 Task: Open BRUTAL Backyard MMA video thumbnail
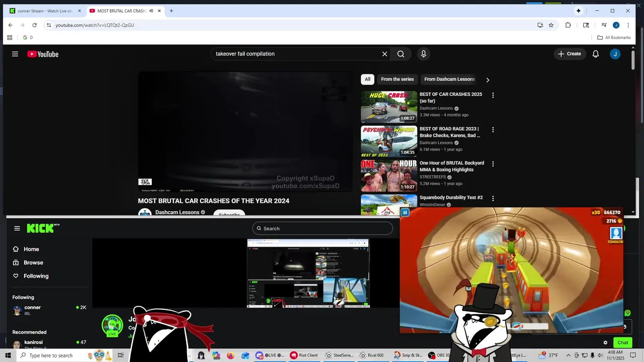[x=389, y=175]
